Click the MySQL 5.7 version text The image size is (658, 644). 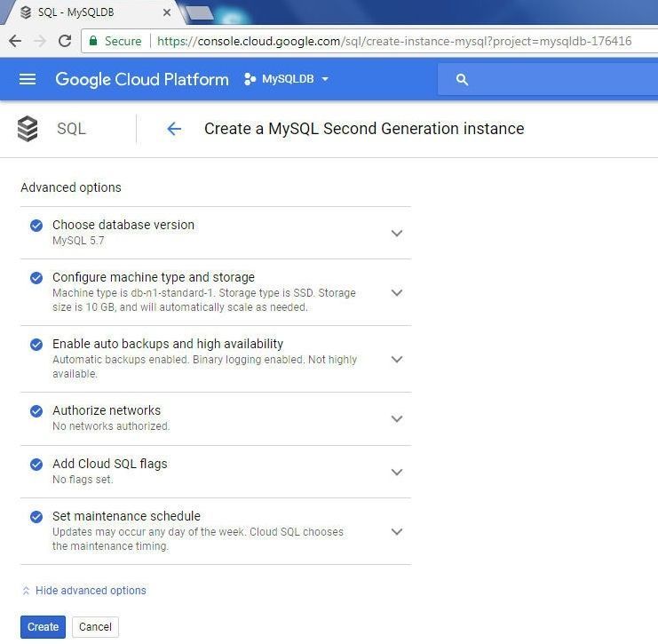(x=78, y=241)
